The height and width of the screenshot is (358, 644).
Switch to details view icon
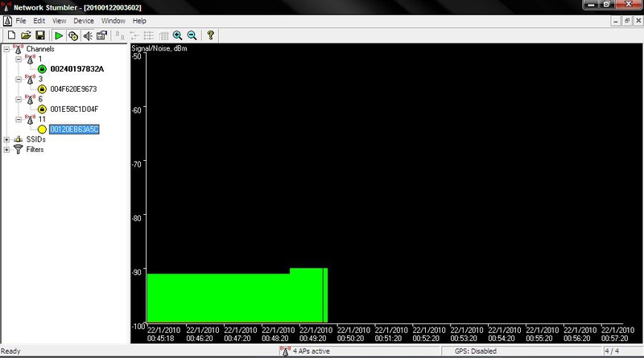pyautogui.click(x=163, y=35)
